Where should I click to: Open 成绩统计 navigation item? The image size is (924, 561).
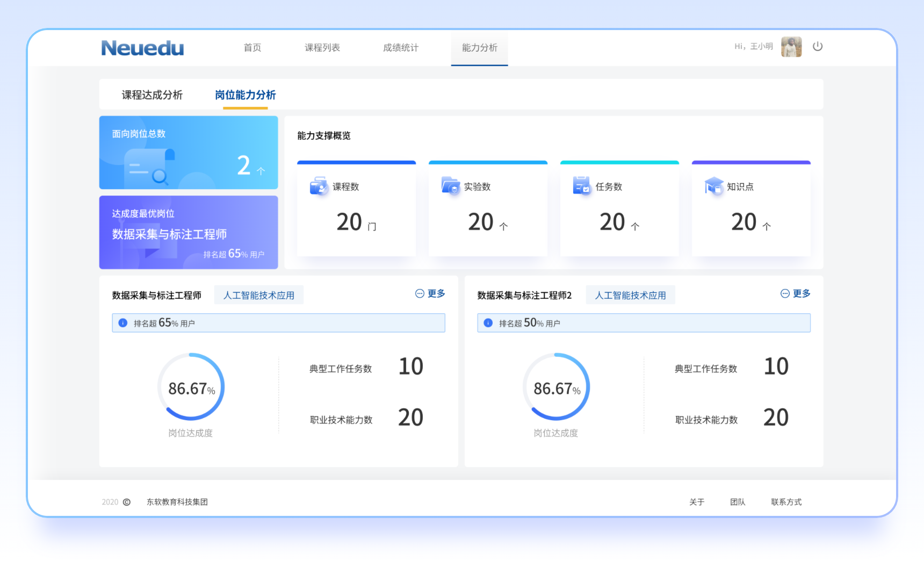point(401,48)
